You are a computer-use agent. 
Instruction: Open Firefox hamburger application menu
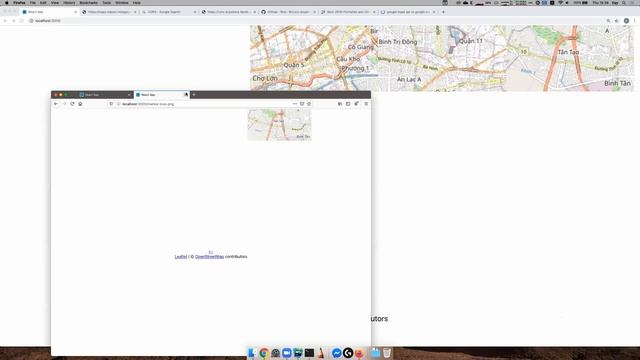pyautogui.click(x=366, y=104)
